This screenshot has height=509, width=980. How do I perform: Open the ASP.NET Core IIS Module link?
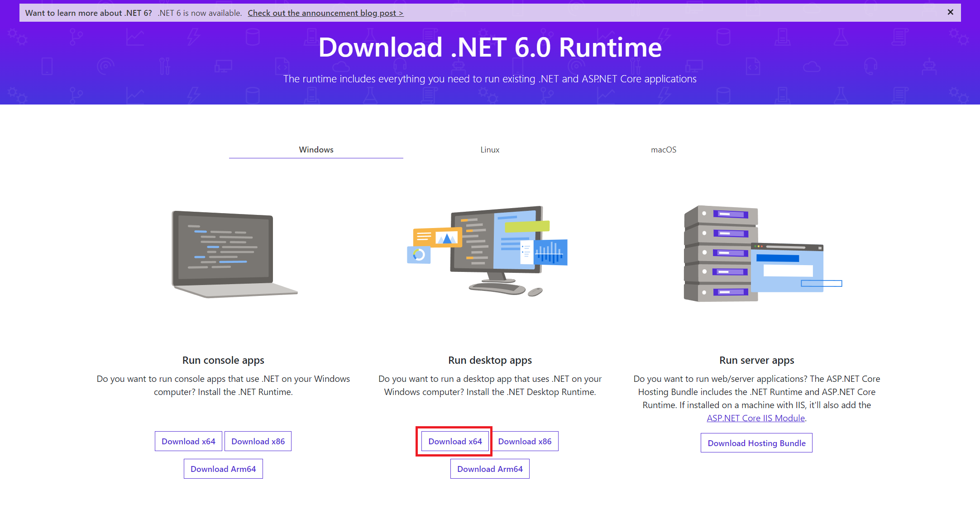pos(756,418)
